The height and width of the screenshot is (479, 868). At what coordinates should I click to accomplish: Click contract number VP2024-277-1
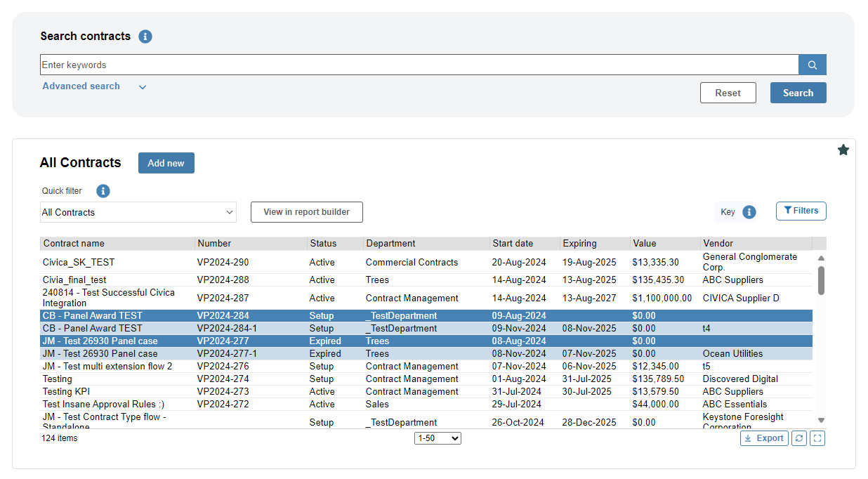coord(227,354)
